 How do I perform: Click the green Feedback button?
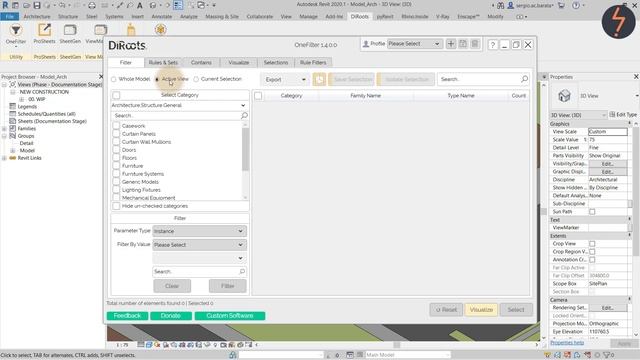tap(127, 316)
